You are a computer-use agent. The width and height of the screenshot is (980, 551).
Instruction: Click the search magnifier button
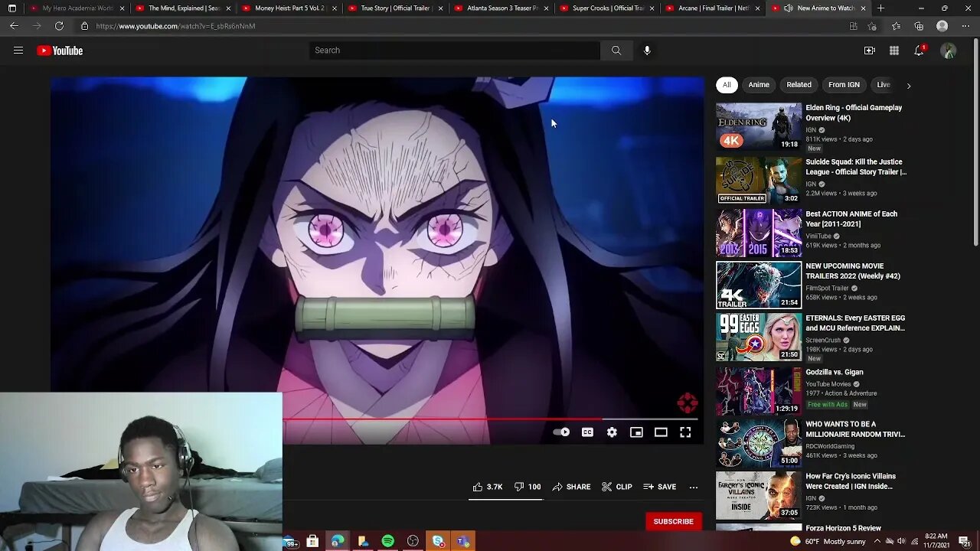(616, 51)
